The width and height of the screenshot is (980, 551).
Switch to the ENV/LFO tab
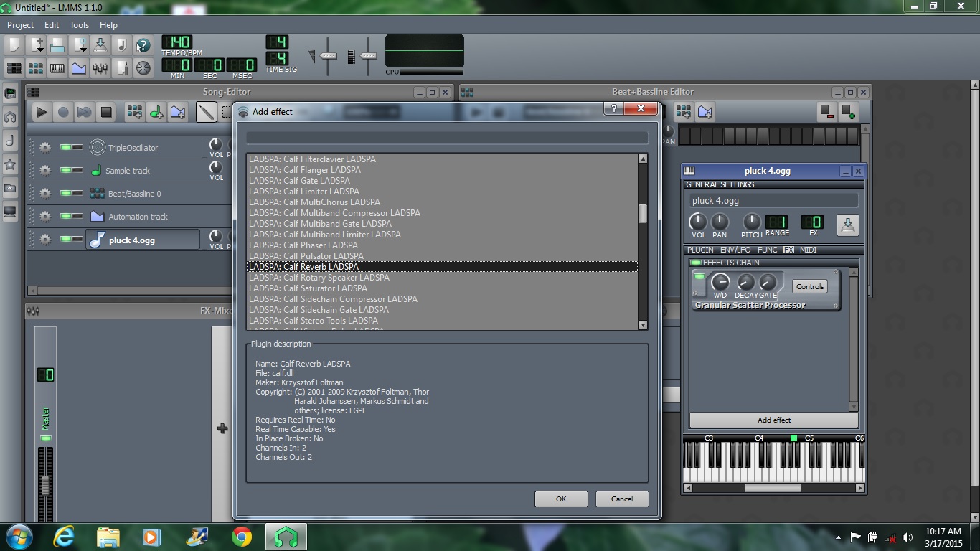pyautogui.click(x=735, y=250)
